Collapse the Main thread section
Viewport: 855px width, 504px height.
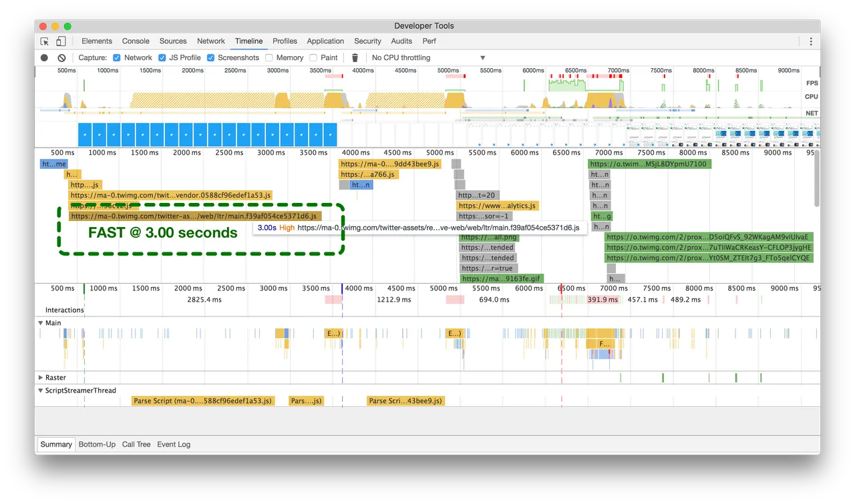pyautogui.click(x=40, y=322)
